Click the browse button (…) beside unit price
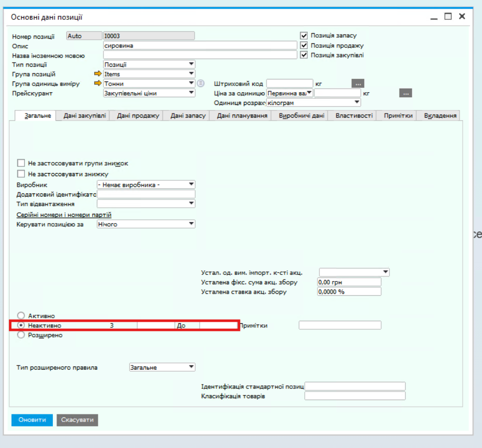This screenshot has width=482, height=448. 406,93
